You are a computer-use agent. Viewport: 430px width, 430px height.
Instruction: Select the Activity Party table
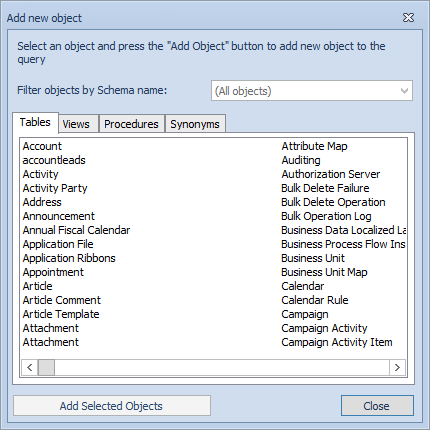pos(55,188)
